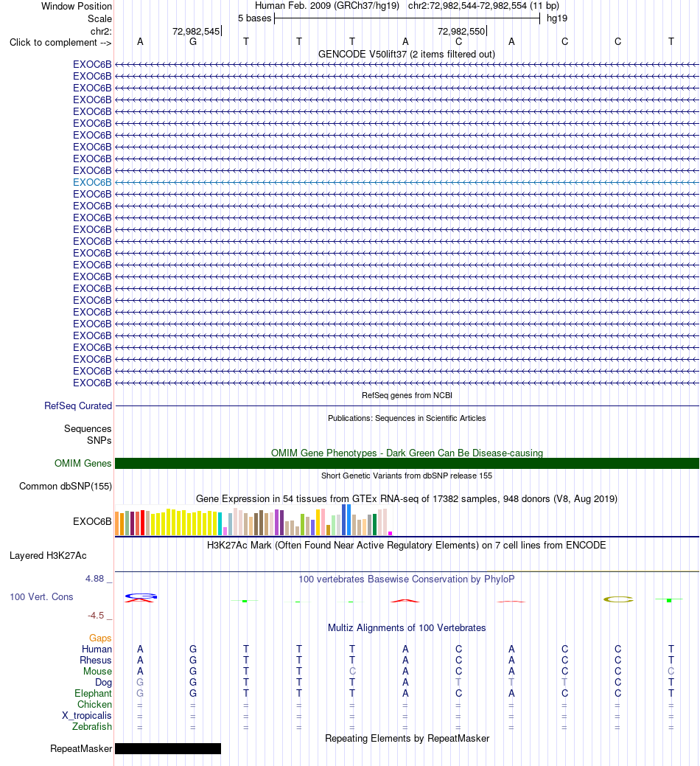700x766 pixels.
Task: Open 'Repeating Elements by RepeatMasker' title
Action: pyautogui.click(x=407, y=738)
